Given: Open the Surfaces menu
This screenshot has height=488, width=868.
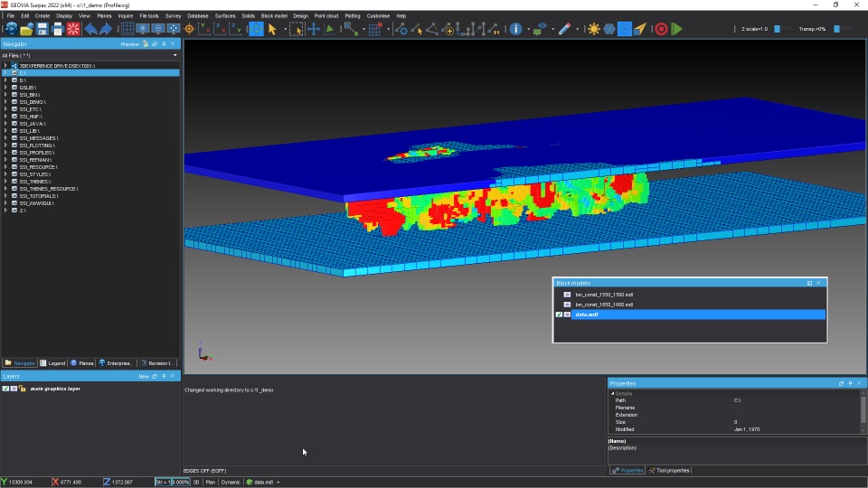Looking at the screenshot, I should click(225, 16).
